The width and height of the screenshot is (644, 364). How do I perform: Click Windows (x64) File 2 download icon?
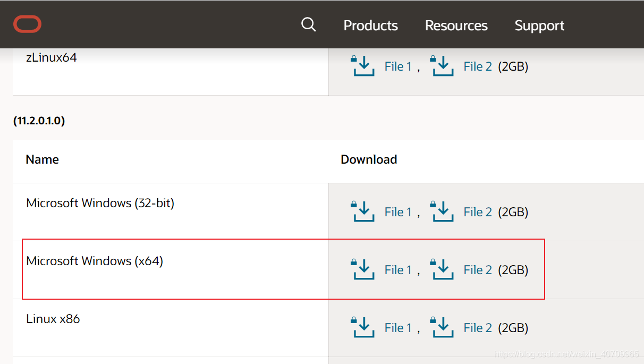442,269
